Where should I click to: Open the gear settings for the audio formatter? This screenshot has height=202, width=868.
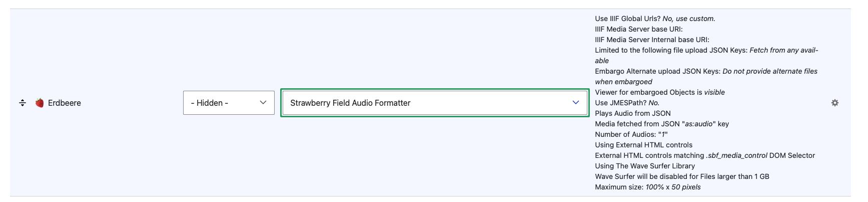[834, 103]
